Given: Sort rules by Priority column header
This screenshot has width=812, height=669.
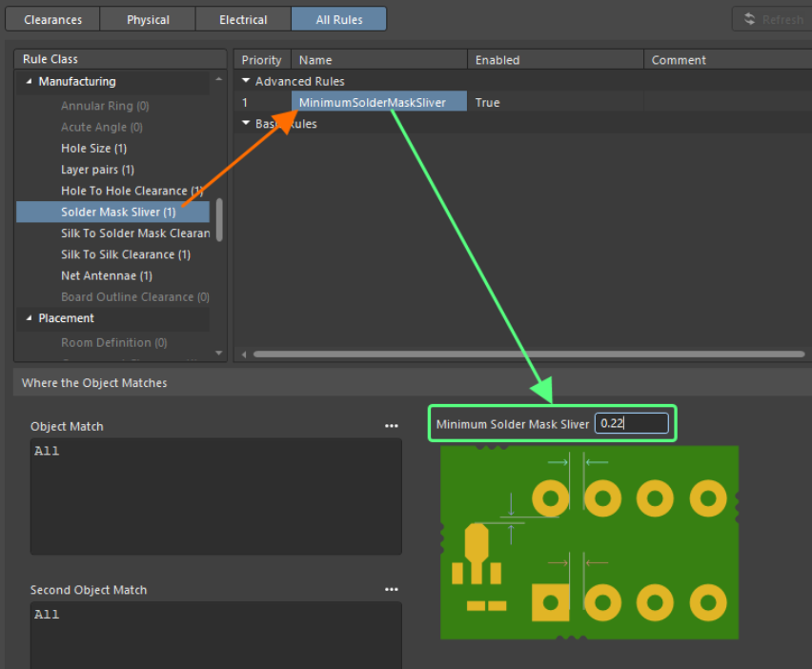Looking at the screenshot, I should pyautogui.click(x=261, y=60).
